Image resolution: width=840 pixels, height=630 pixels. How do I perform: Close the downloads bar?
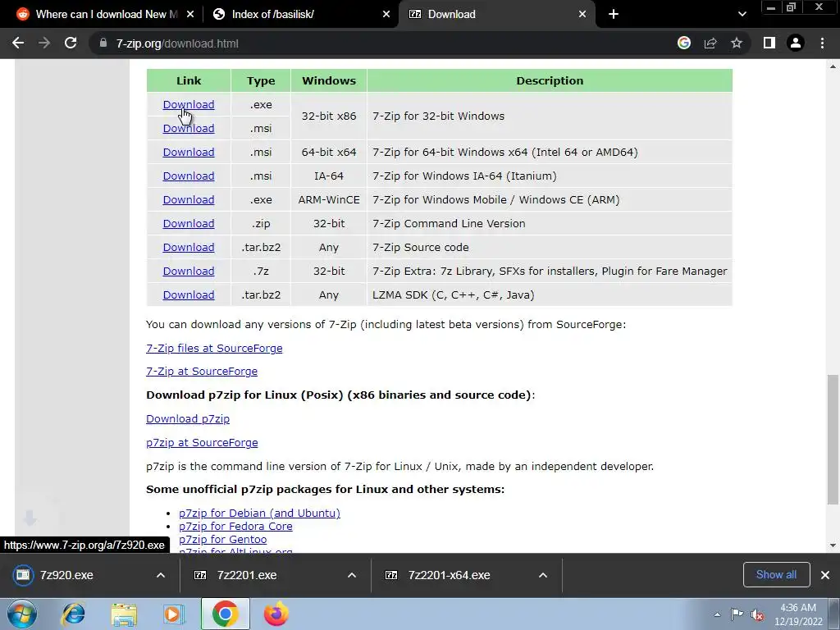[825, 575]
